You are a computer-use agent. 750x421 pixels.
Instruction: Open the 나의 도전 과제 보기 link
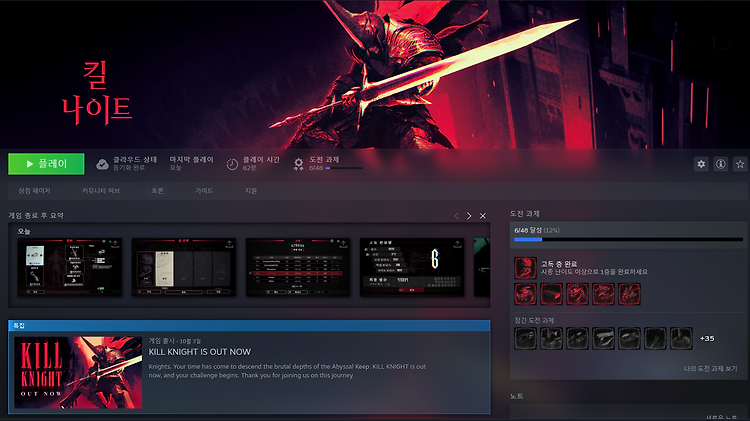(x=710, y=368)
